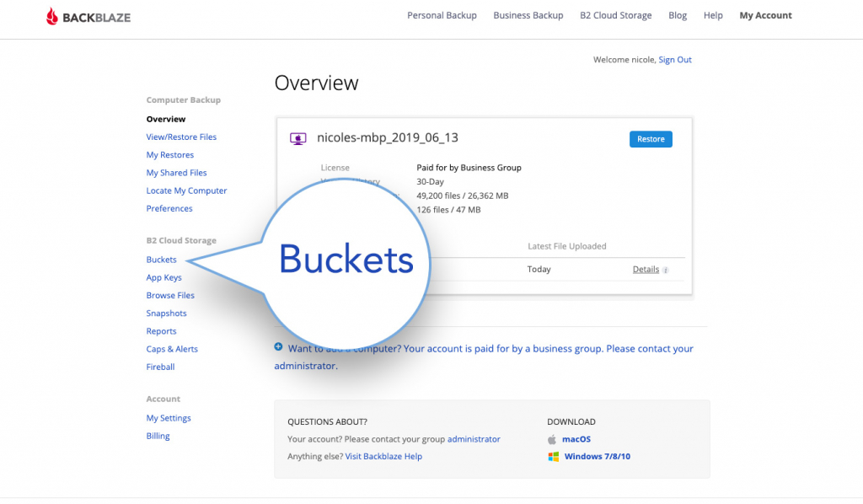863x504 pixels.
Task: Click Today under Latest File Uploaded
Action: (539, 270)
